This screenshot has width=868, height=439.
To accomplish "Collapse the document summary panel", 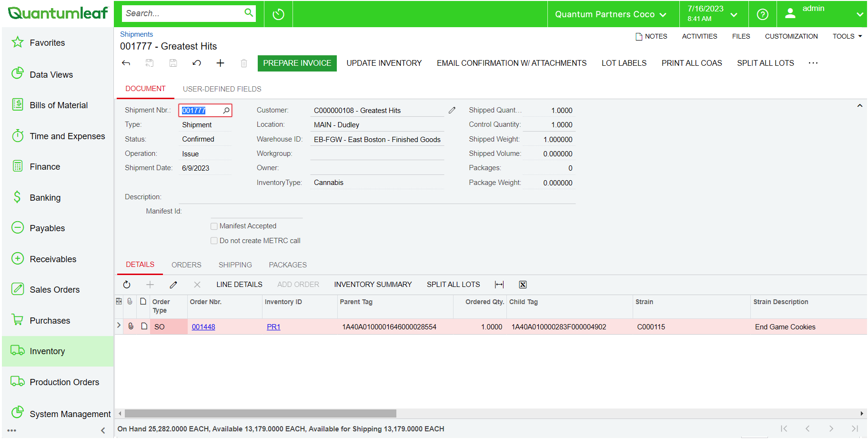I will tap(860, 106).
